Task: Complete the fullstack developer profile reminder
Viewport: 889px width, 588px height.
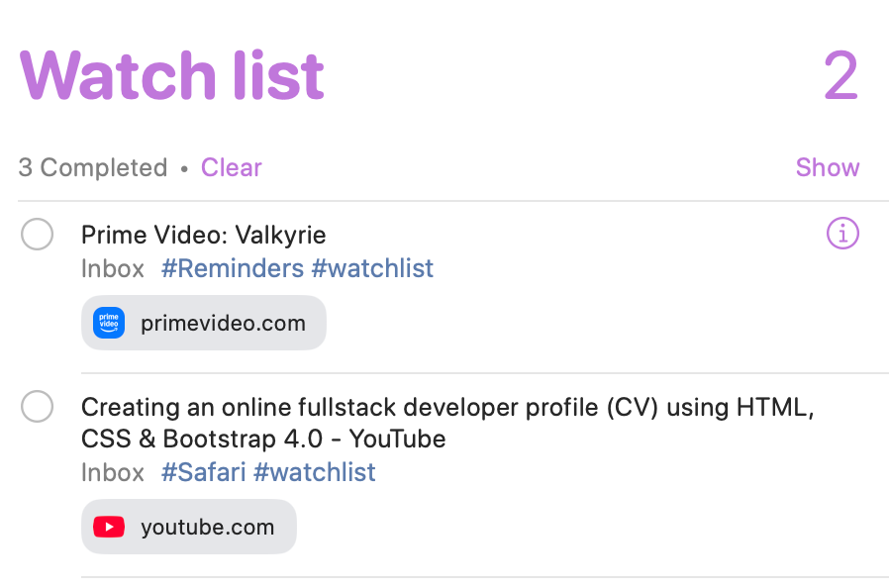Action: coord(38,407)
